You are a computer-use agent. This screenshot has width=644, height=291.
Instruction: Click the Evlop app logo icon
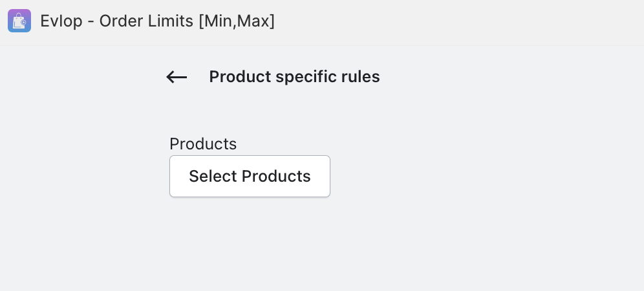coord(19,21)
